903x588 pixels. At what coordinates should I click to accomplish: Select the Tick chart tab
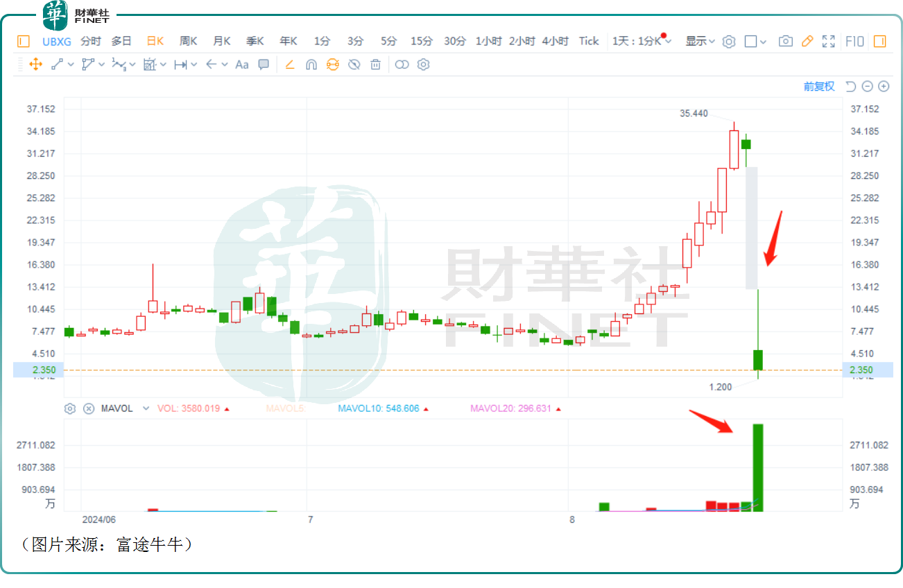click(x=589, y=41)
